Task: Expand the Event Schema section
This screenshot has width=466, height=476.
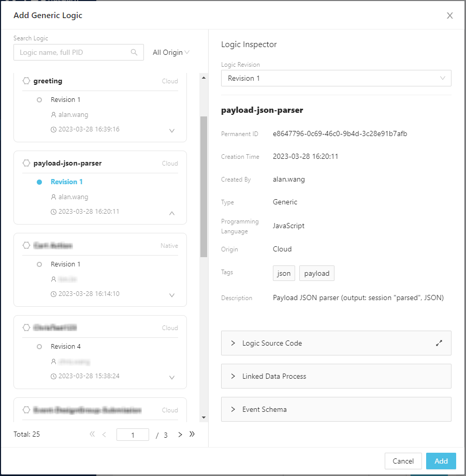Action: point(336,409)
